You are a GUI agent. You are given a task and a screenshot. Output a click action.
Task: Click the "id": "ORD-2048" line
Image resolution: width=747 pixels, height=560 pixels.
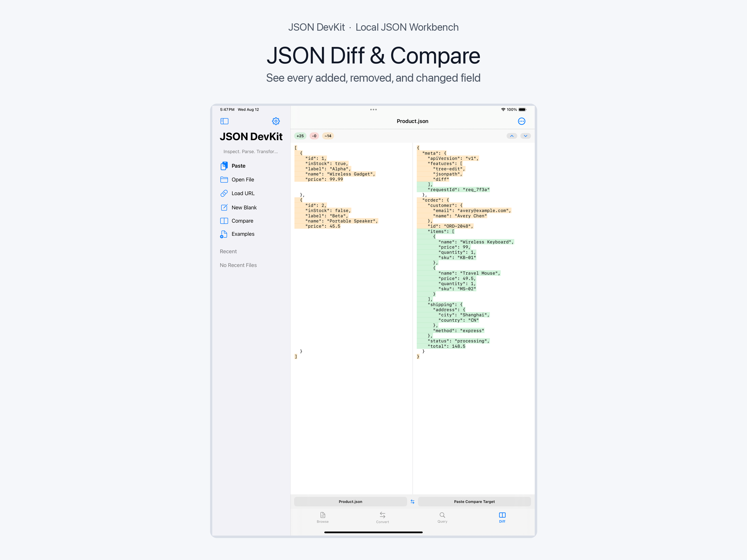pos(450,226)
